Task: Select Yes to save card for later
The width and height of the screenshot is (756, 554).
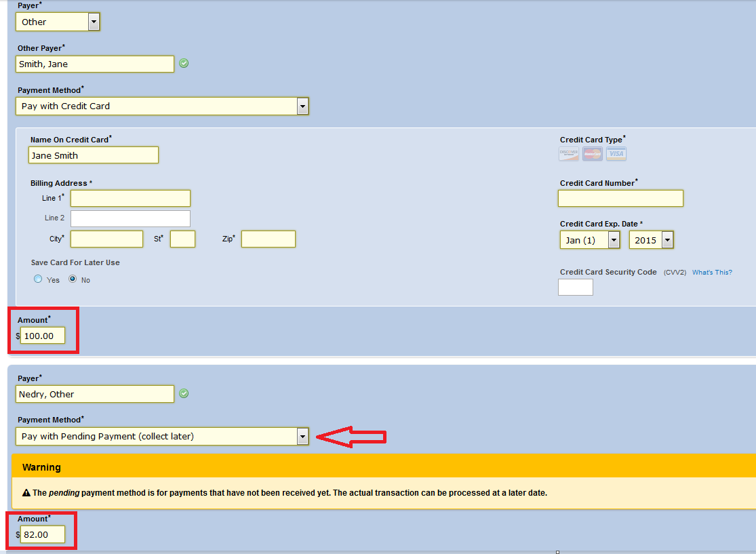Action: (x=38, y=279)
